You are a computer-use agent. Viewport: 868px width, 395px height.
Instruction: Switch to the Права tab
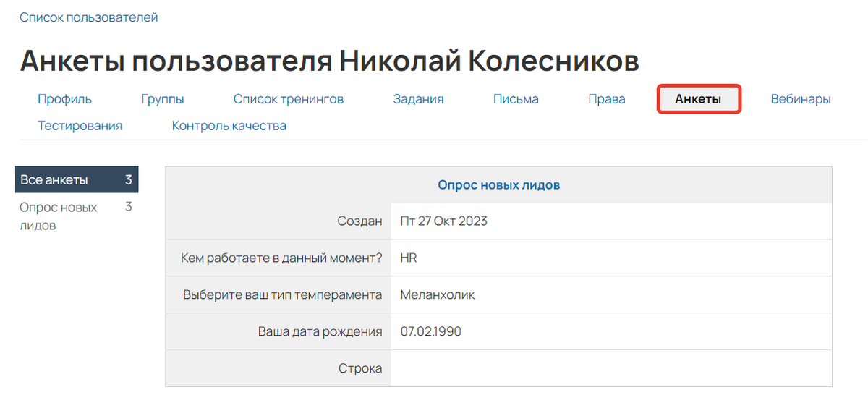(x=607, y=99)
